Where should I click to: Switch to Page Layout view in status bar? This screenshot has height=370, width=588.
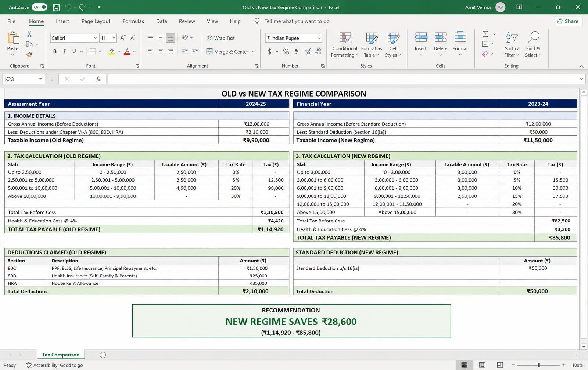coord(482,365)
